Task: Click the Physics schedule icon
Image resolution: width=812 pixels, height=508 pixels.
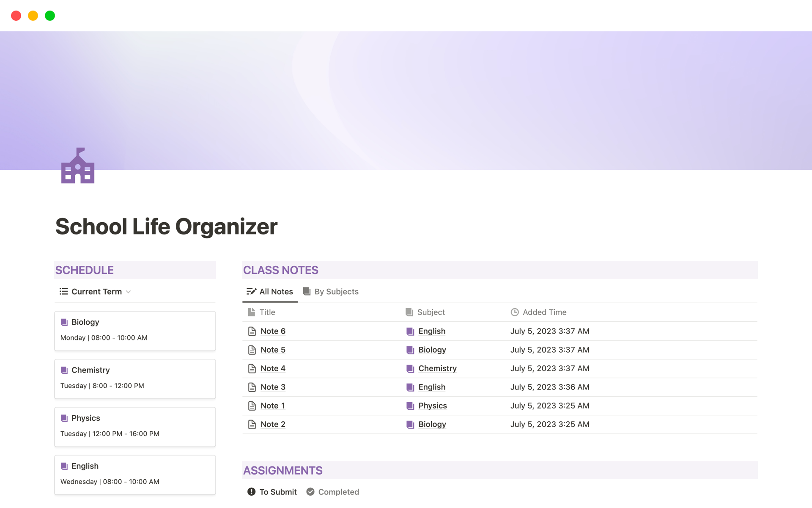Action: point(64,418)
